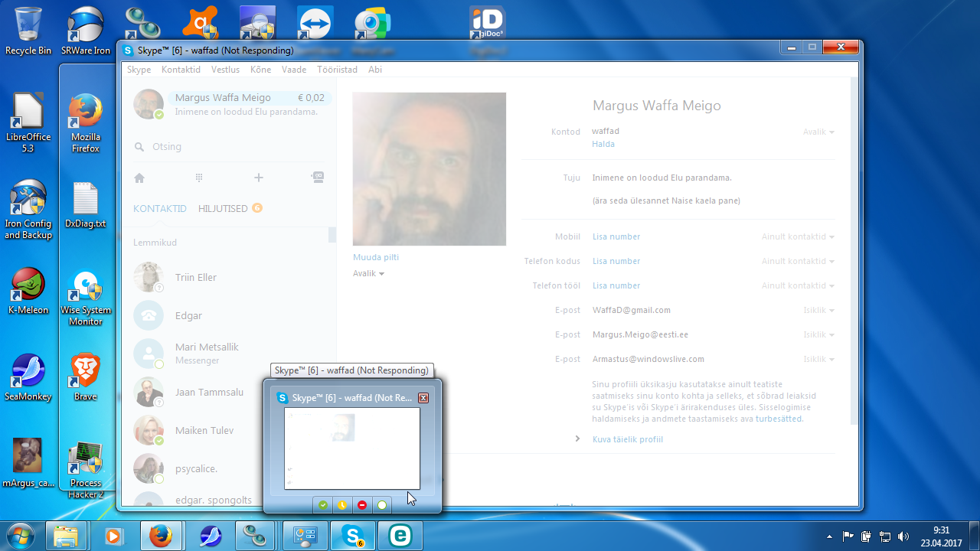Set Skype status to Do Not Disturb in preview
Image resolution: width=980 pixels, height=551 pixels.
[362, 505]
